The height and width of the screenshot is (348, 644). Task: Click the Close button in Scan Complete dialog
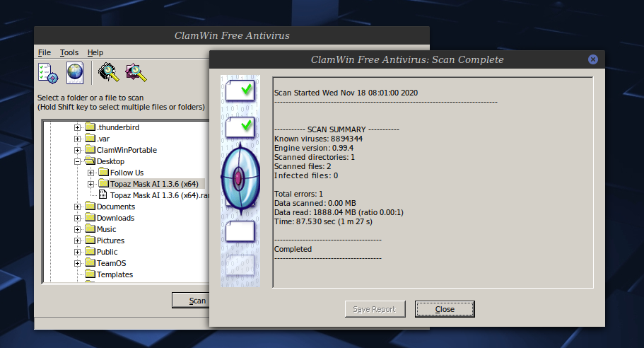(x=445, y=309)
